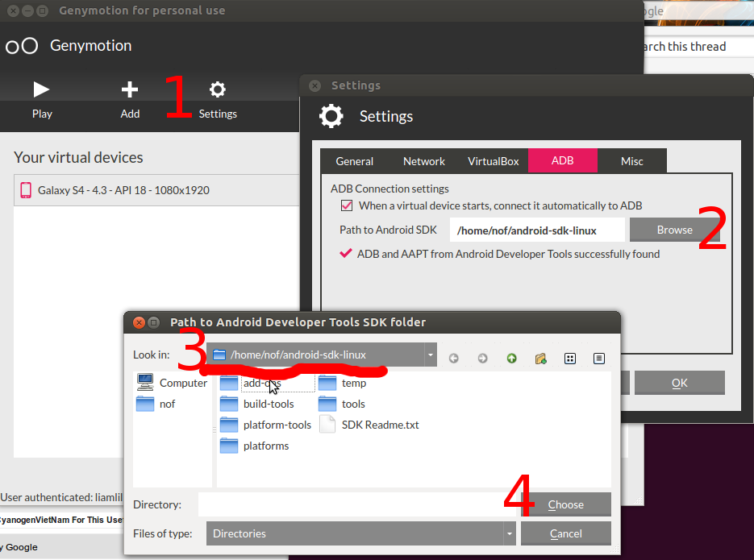The width and height of the screenshot is (754, 560).
Task: Go to parent directory icon
Action: click(x=511, y=359)
